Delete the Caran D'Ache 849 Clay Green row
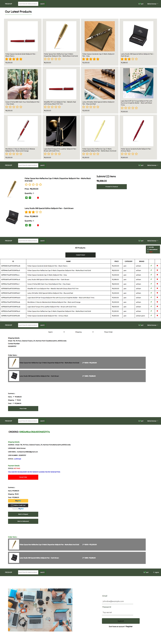Image resolution: width=161 pixels, height=644 pixels. 157,284
